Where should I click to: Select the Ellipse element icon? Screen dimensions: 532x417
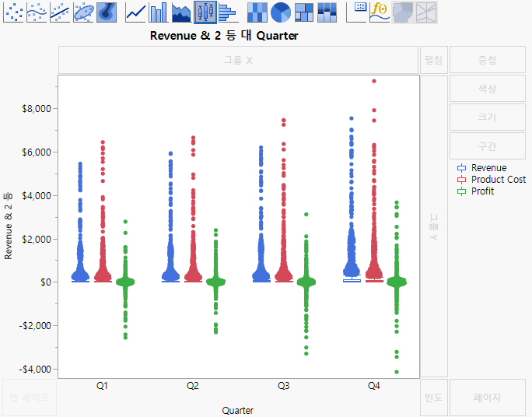83,12
